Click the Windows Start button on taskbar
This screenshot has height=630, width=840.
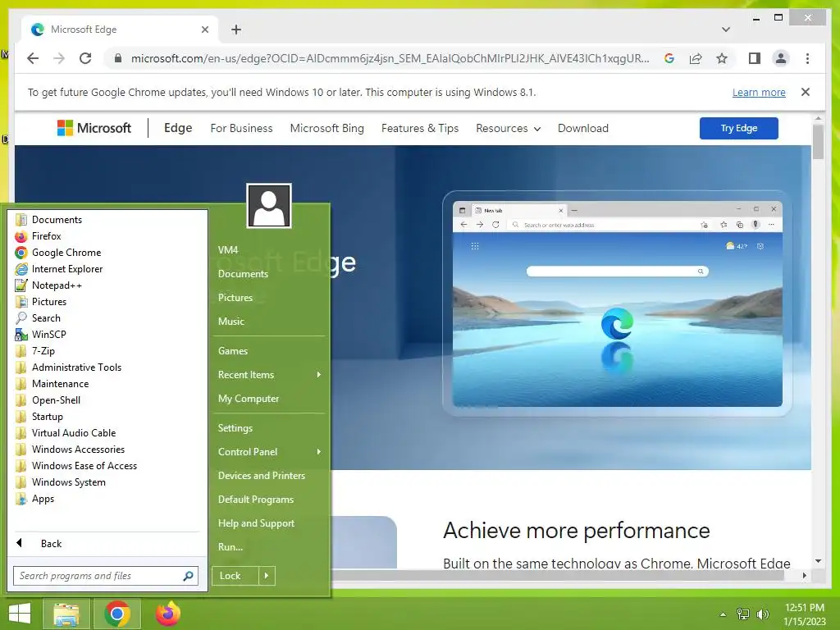[20, 614]
